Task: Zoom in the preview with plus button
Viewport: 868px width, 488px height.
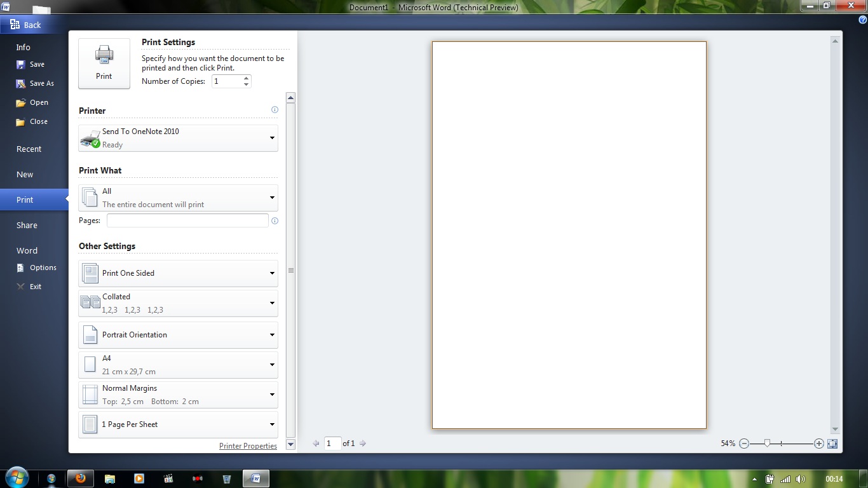Action: click(819, 444)
